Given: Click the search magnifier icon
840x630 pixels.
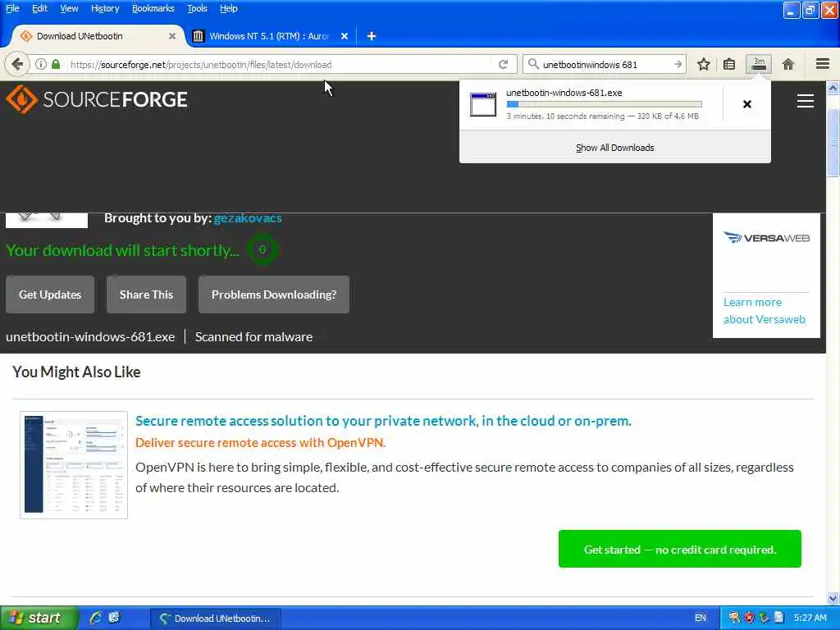Looking at the screenshot, I should (533, 64).
